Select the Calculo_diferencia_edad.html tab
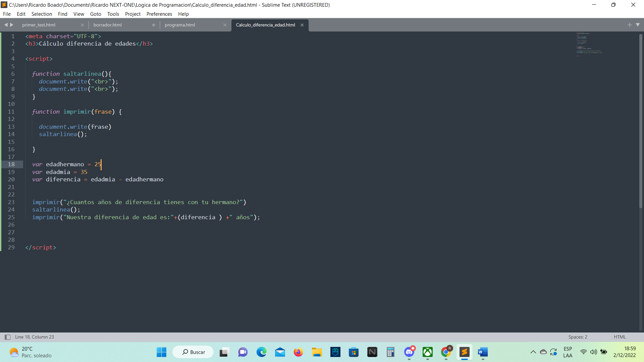Image resolution: width=644 pixels, height=362 pixels. 265,25
